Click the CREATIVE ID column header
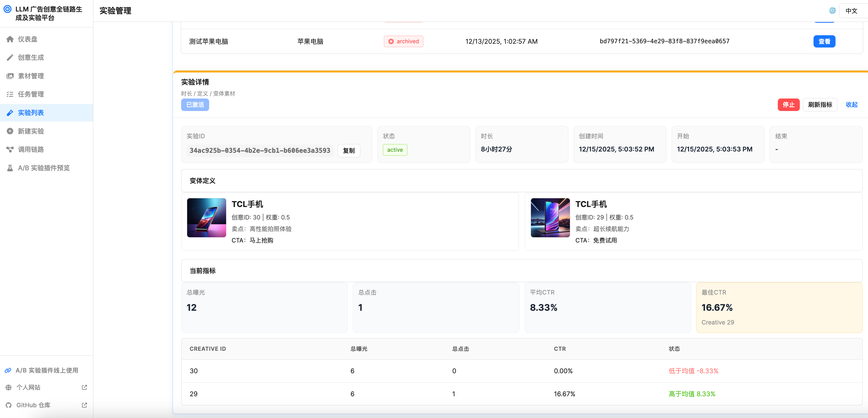Screen dimensions: 868x418 (x=208, y=349)
